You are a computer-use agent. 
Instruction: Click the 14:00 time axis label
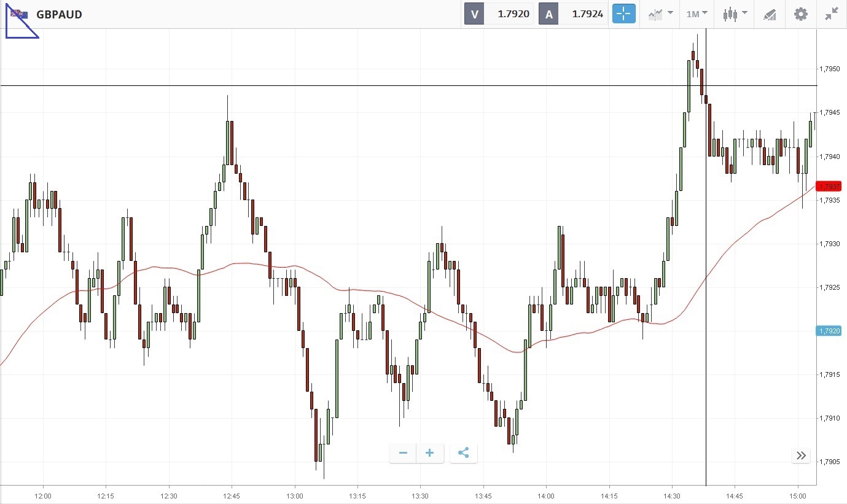point(546,495)
